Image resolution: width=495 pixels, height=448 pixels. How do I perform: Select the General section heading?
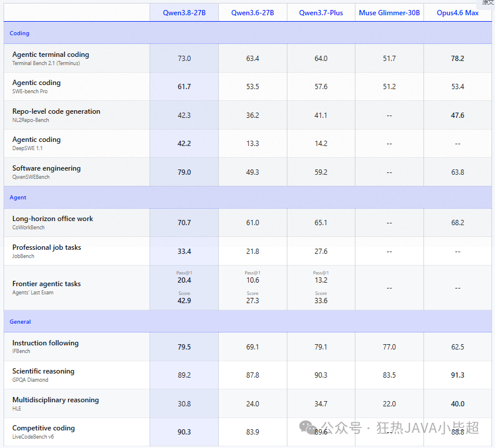[x=20, y=322]
